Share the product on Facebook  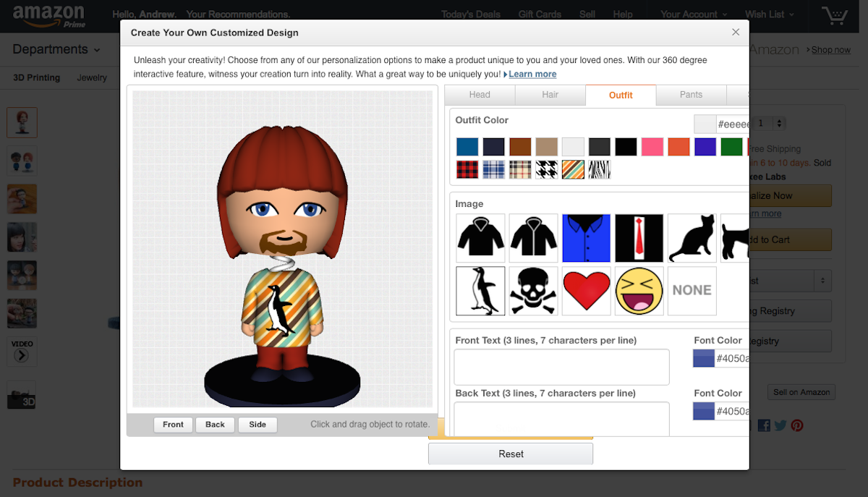764,425
